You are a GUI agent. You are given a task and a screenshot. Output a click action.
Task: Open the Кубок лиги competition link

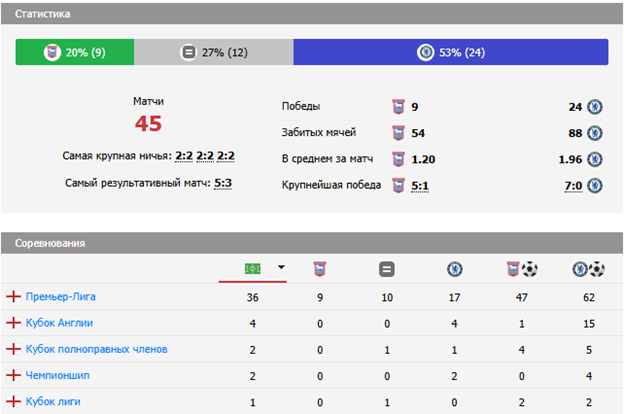click(x=52, y=401)
